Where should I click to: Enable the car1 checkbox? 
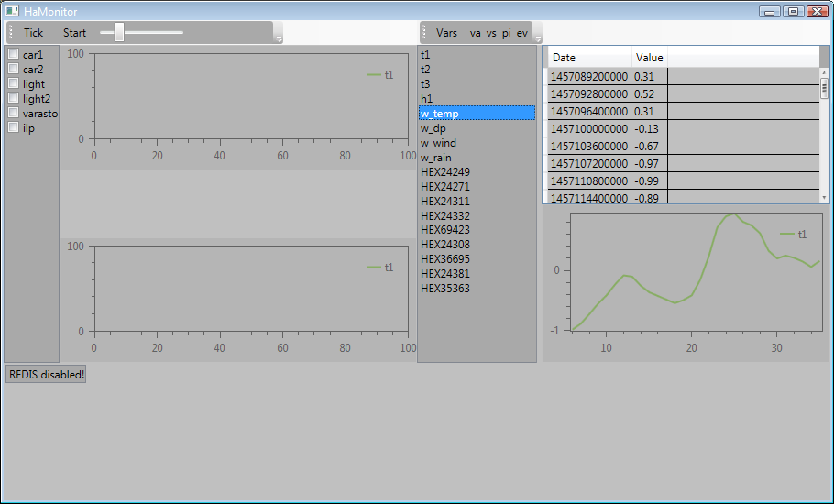(14, 54)
